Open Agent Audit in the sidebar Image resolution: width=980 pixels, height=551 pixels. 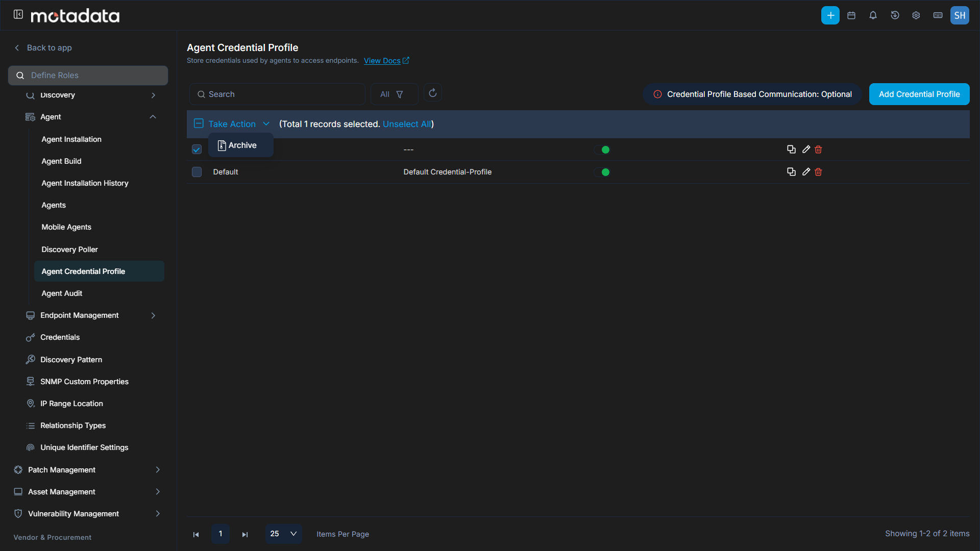click(62, 293)
